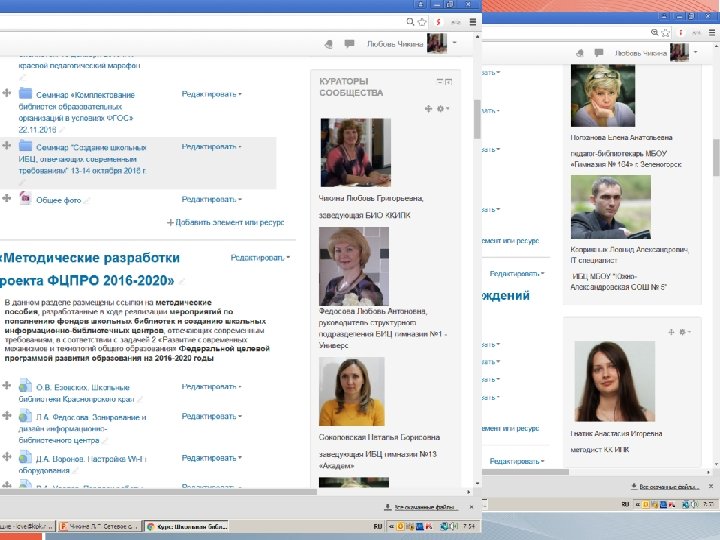This screenshot has width=720, height=540.
Task: Click the photo of Потапова Елена Анатольевна in the back window
Action: click(x=603, y=96)
